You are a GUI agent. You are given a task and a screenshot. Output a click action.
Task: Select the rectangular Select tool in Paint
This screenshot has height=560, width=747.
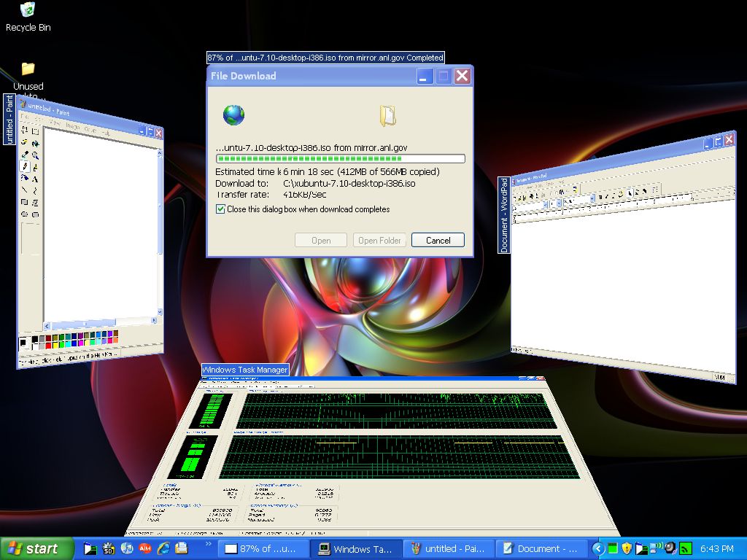point(35,131)
